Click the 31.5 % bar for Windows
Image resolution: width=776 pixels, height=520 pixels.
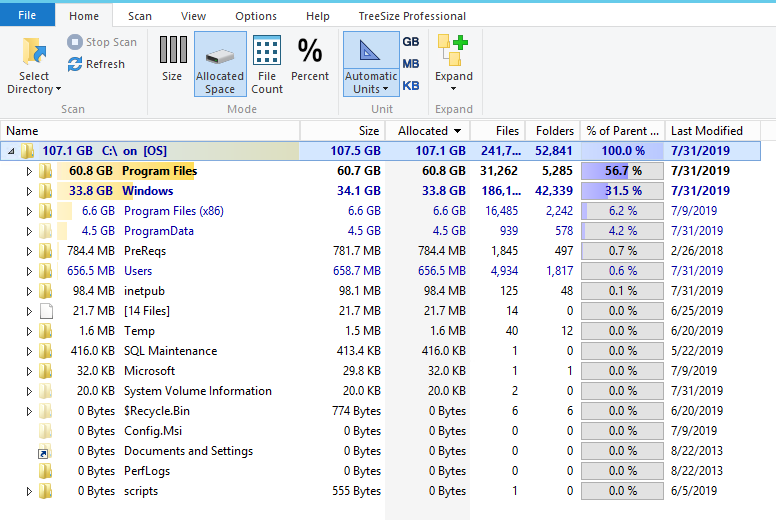point(623,191)
